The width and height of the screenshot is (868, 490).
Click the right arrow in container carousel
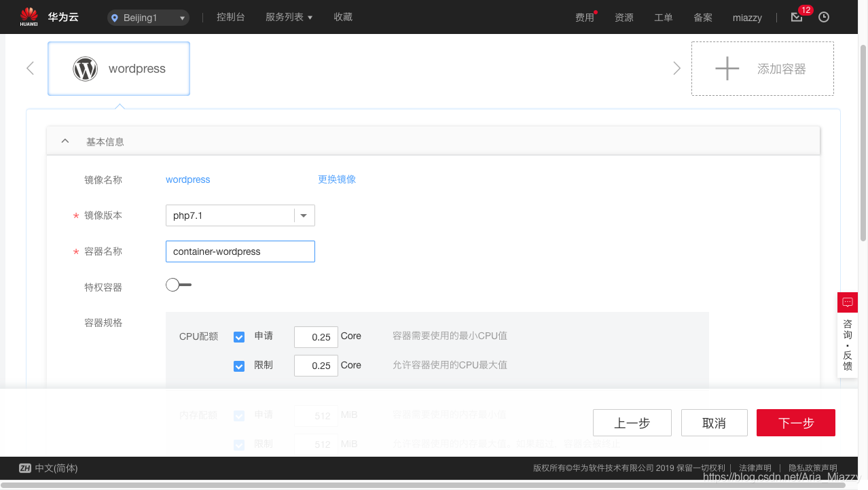[x=676, y=68]
